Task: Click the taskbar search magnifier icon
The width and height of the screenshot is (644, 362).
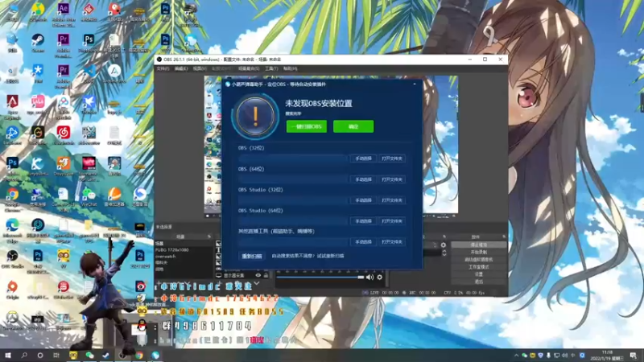Action: [x=24, y=356]
